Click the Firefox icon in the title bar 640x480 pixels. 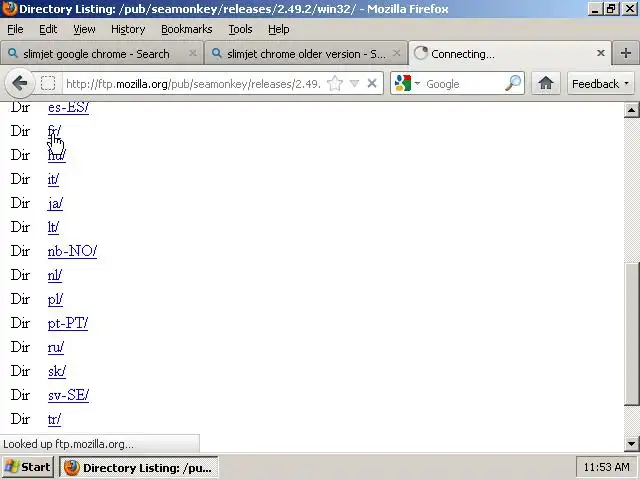tap(9, 9)
